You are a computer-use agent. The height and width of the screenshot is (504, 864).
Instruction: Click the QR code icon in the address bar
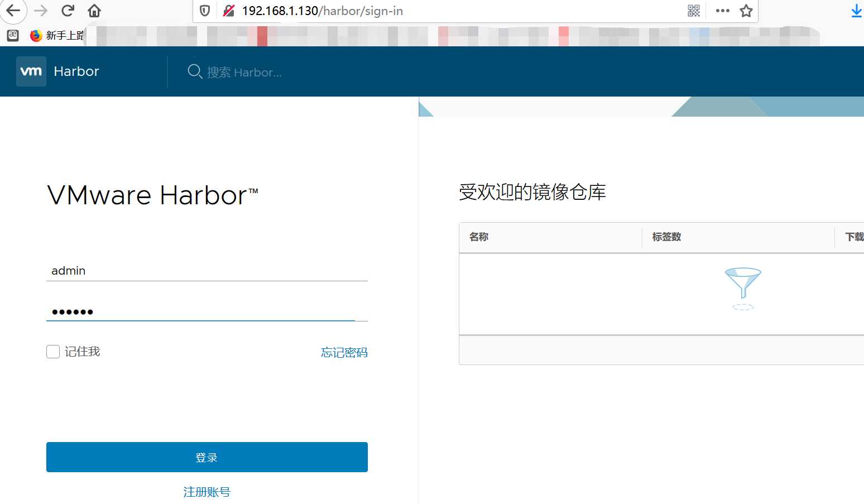tap(693, 11)
